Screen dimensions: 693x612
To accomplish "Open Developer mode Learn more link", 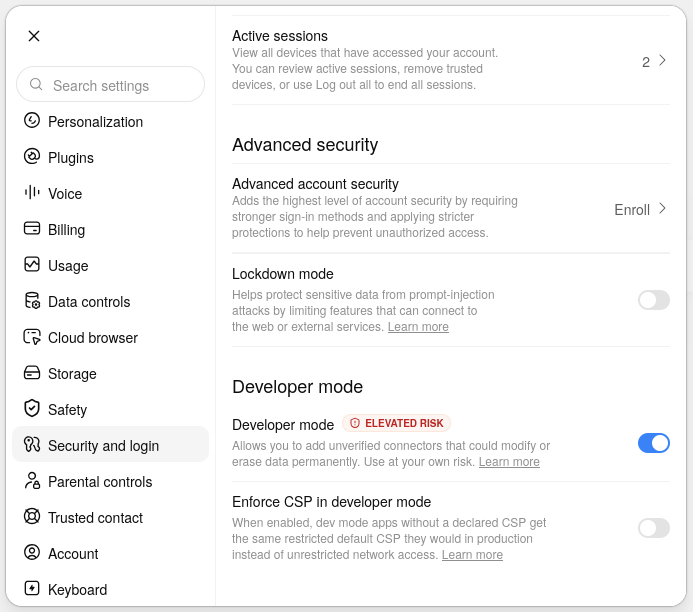I will coord(509,462).
